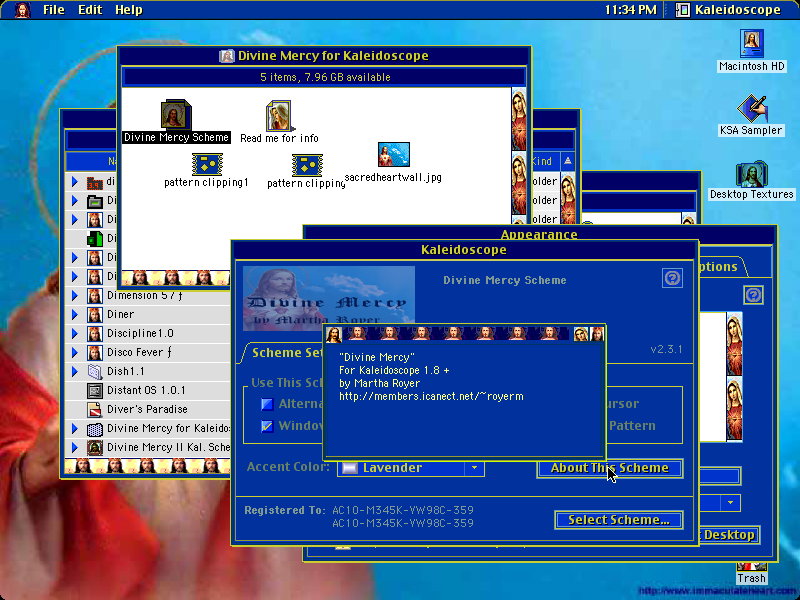Open the Apple menu icon
This screenshot has height=600, width=800.
22,10
